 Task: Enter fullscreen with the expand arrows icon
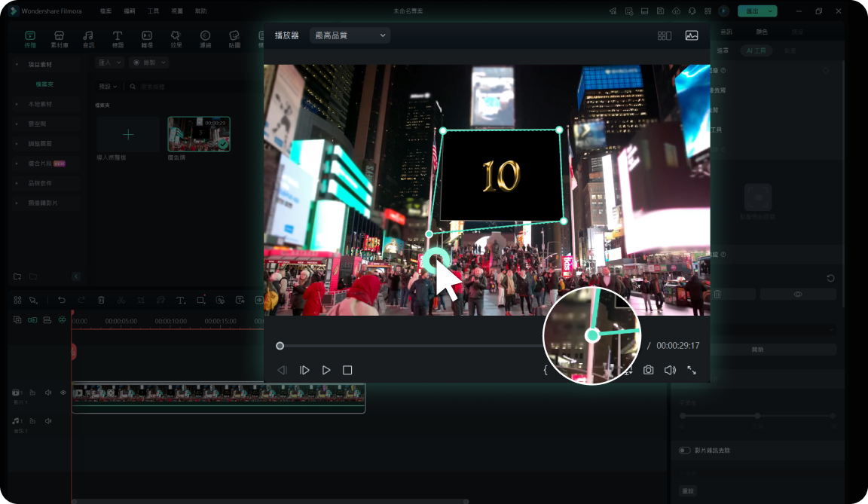[x=692, y=370]
